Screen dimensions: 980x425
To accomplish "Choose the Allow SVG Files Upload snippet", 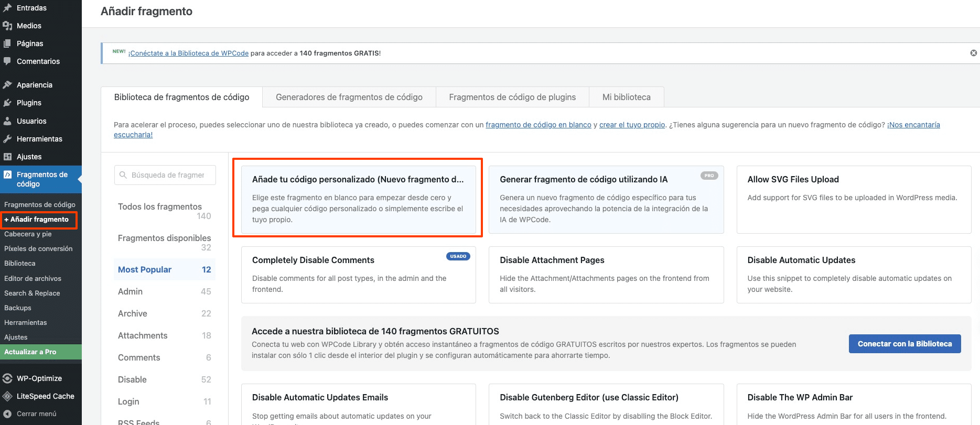I will click(x=854, y=200).
